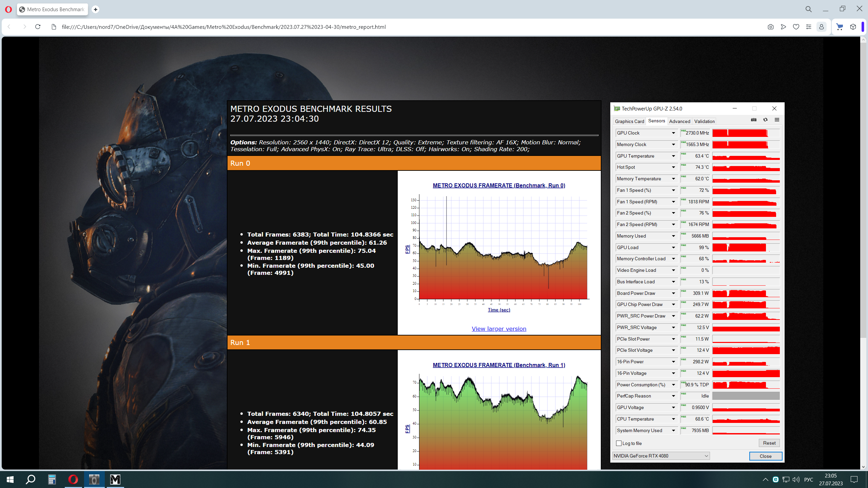868x488 pixels.
Task: Expand GPU Temperature sensor dropdown
Action: pyautogui.click(x=673, y=156)
